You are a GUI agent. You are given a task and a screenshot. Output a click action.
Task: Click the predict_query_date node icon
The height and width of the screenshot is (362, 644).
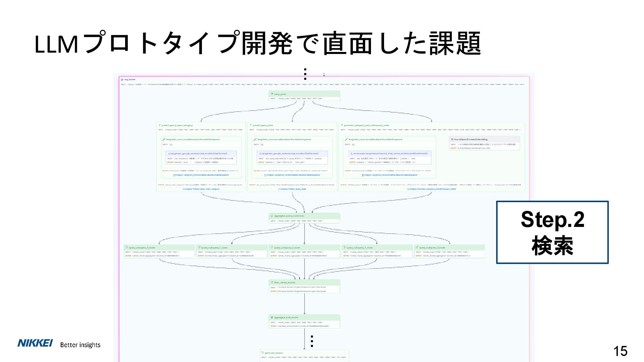click(250, 125)
